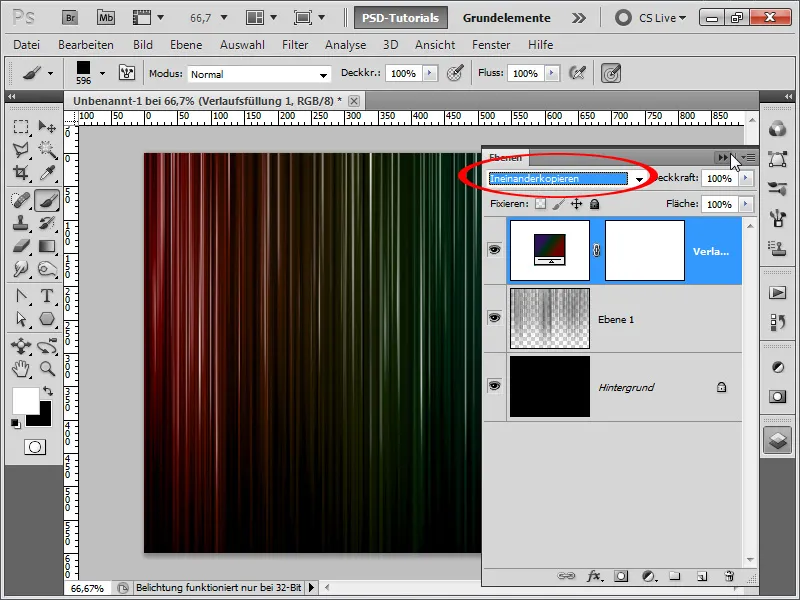The height and width of the screenshot is (600, 800).
Task: Toggle Quick Mask mode
Action: coord(35,447)
